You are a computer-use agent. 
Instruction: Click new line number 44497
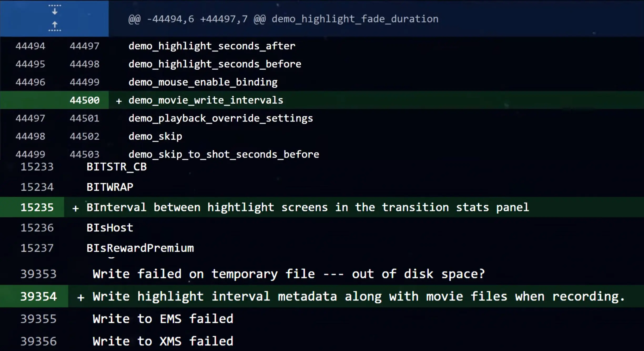click(x=85, y=46)
